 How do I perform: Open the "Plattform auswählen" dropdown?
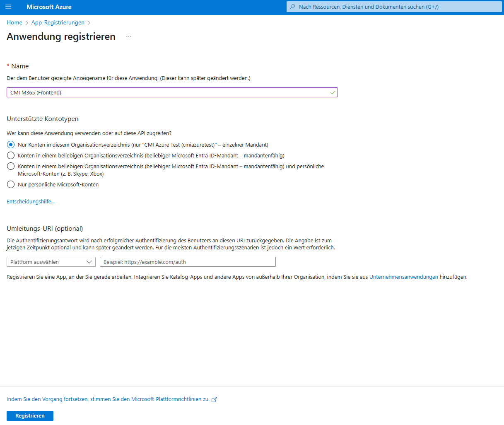click(51, 262)
